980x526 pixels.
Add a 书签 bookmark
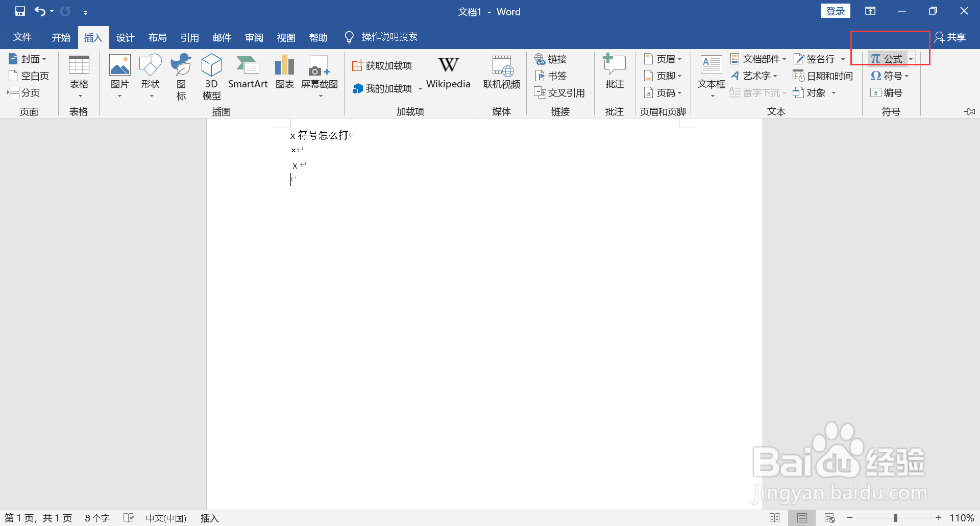click(551, 76)
